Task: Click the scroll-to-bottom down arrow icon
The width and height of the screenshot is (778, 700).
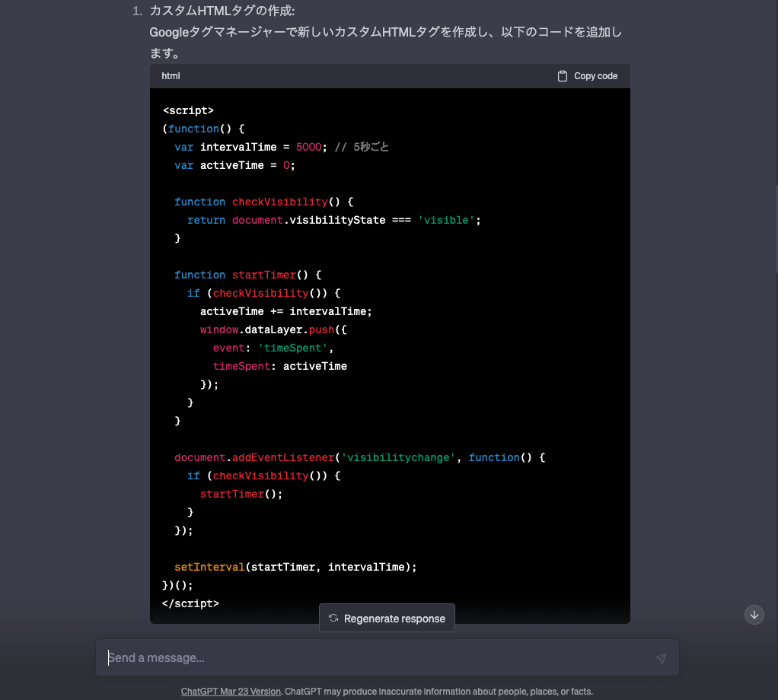Action: 754,615
